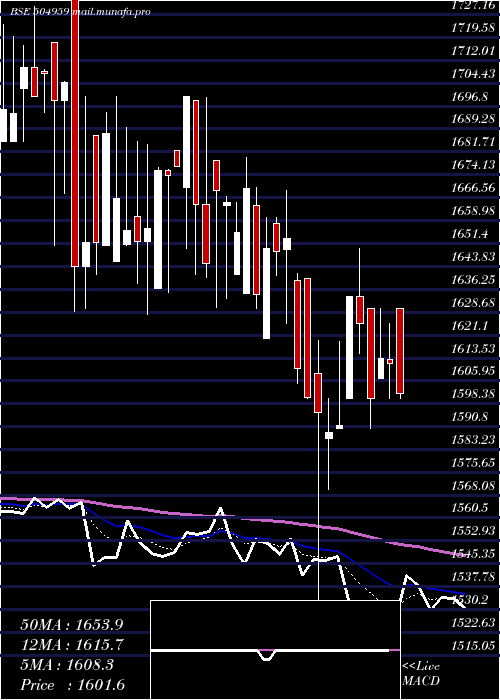Image resolution: width=500 pixels, height=700 pixels.
Task: Click the 1621.1 price axis label
Action: (469, 325)
